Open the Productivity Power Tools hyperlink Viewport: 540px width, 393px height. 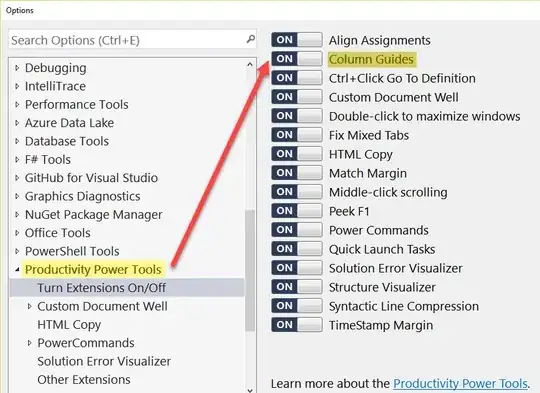coord(460,383)
